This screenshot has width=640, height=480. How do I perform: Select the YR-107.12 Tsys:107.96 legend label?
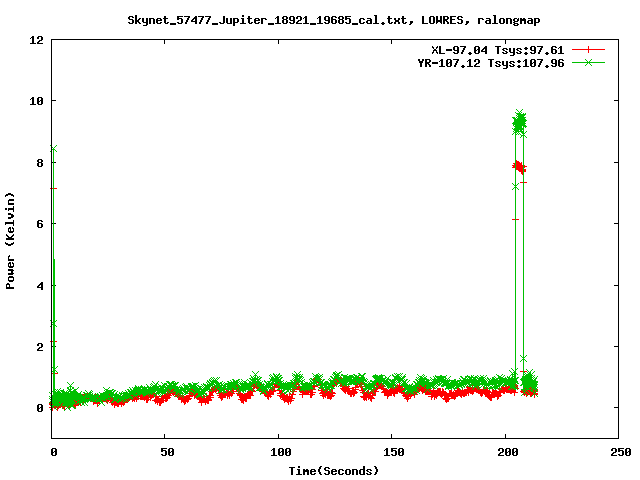pyautogui.click(x=491, y=63)
